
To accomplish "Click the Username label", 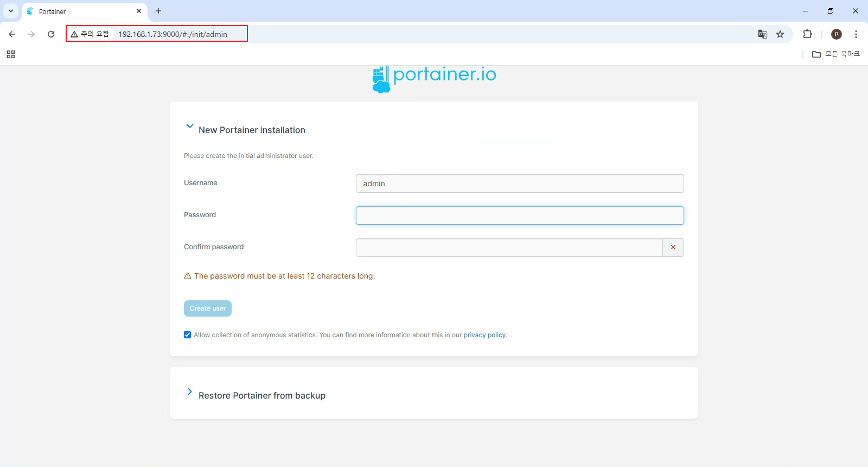I will [x=201, y=183].
